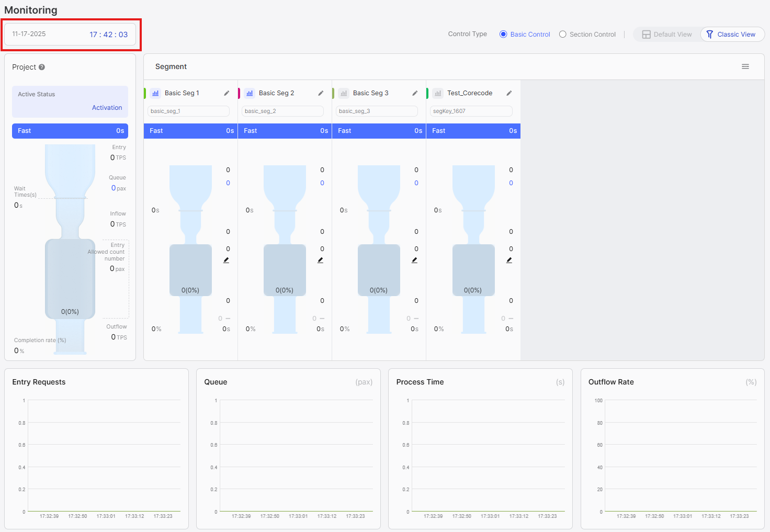
Task: Click pencil icon next to Basic Seg 3
Action: pyautogui.click(x=415, y=93)
